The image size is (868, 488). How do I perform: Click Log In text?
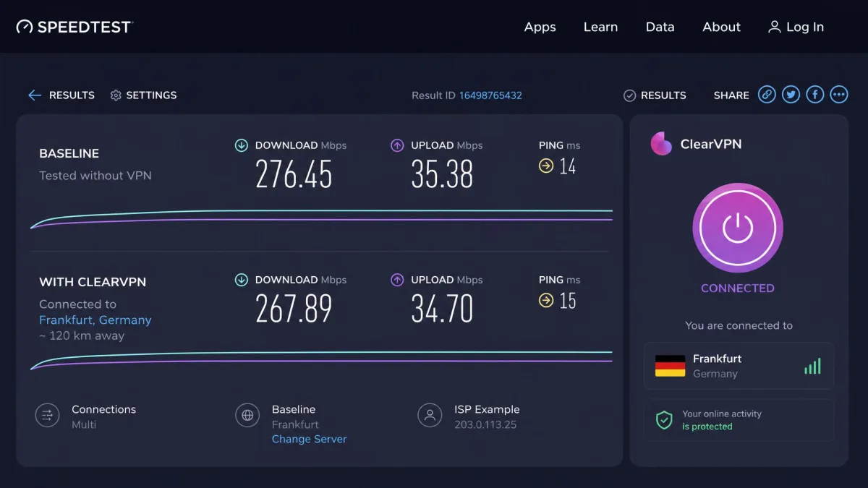(x=805, y=27)
